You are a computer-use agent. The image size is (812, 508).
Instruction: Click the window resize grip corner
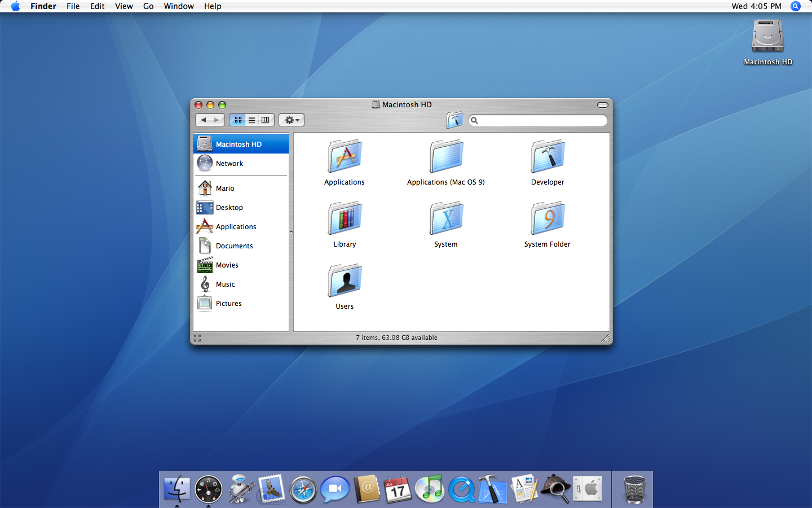click(606, 338)
